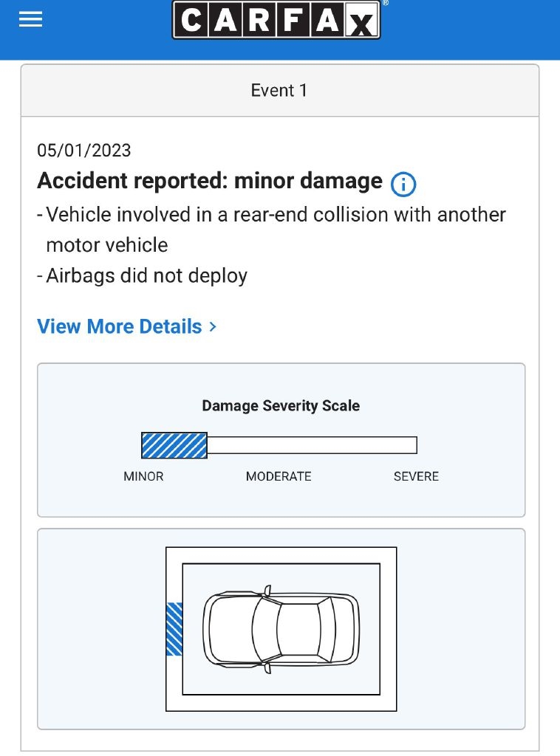Click the empty white part of severity bar
Viewport: 560px width, 756px height.
click(312, 445)
